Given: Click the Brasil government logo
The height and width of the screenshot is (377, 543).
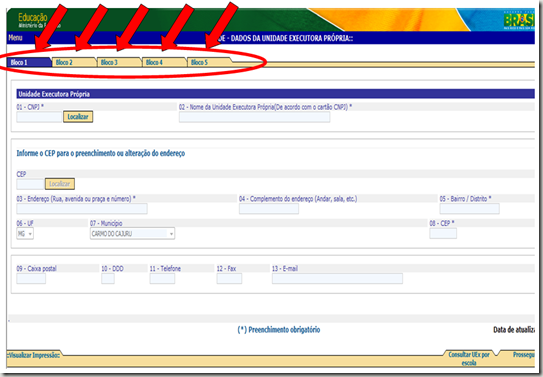Looking at the screenshot, I should pos(519,20).
